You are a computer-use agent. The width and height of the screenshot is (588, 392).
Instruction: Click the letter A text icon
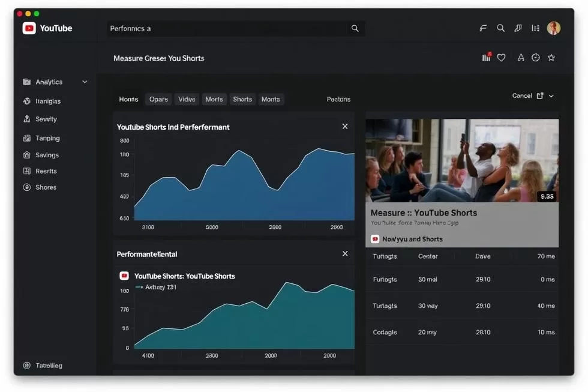(x=521, y=58)
